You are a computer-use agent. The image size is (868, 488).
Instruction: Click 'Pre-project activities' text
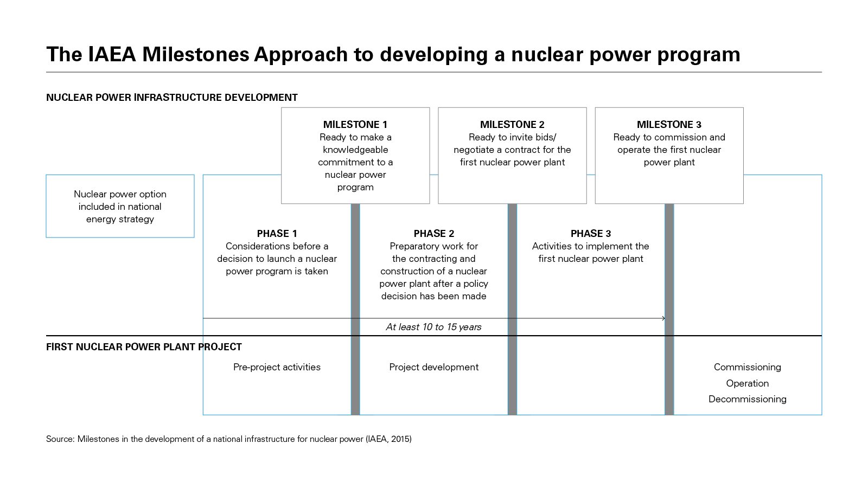tap(277, 367)
